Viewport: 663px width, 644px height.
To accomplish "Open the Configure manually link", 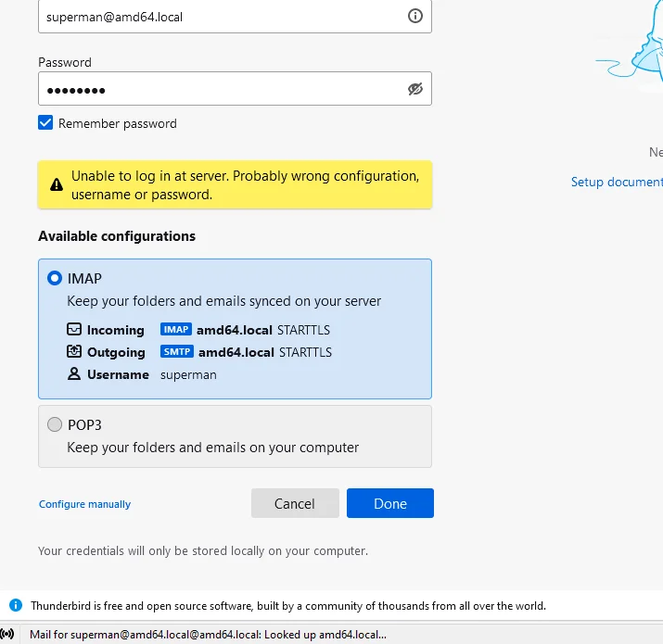I will pos(84,504).
